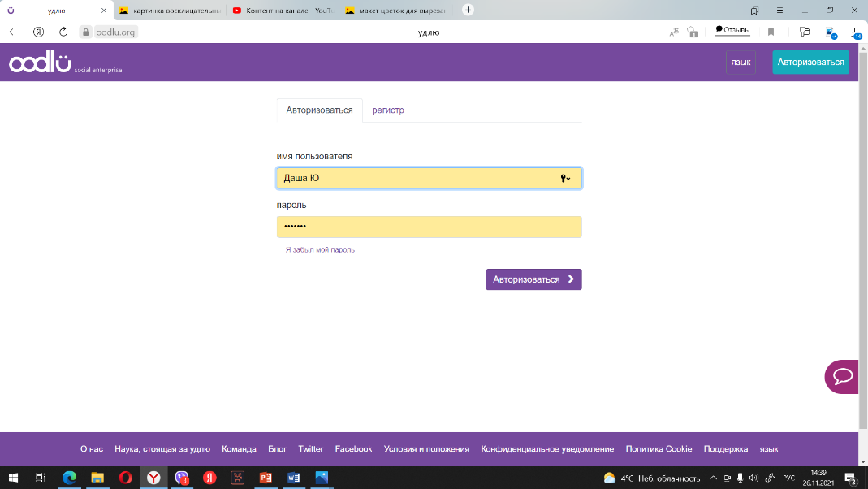
Task: Open the purple chat bubble widget
Action: pyautogui.click(x=843, y=377)
